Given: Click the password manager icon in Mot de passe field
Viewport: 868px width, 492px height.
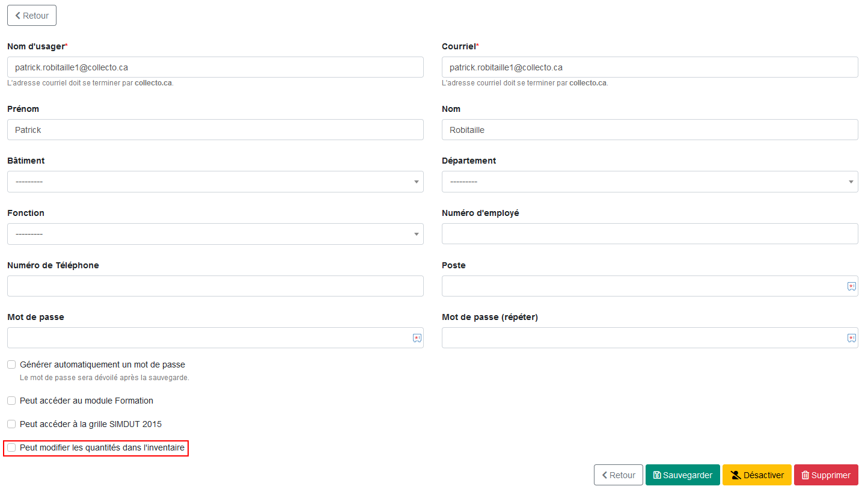Looking at the screenshot, I should (x=417, y=338).
